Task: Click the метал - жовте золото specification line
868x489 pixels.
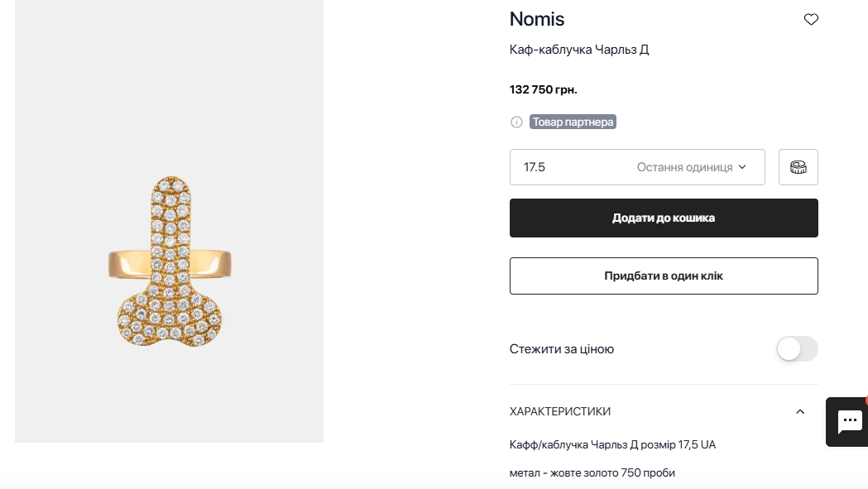Action: click(592, 472)
